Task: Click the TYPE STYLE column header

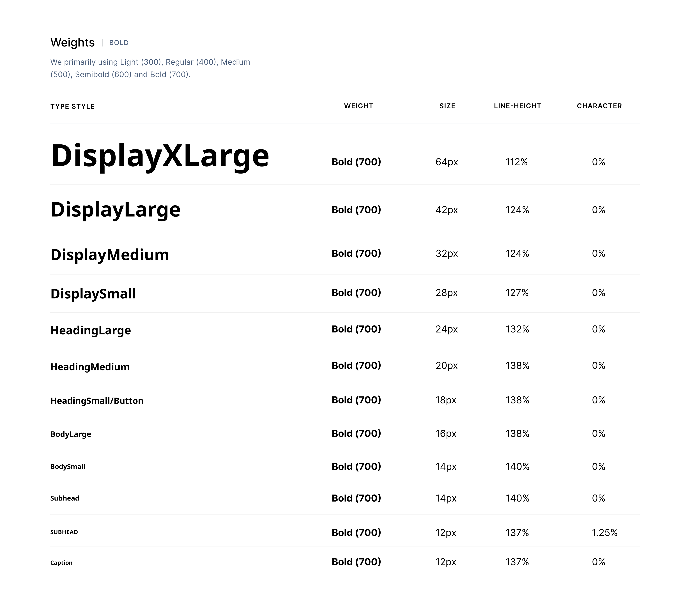Action: pyautogui.click(x=72, y=106)
